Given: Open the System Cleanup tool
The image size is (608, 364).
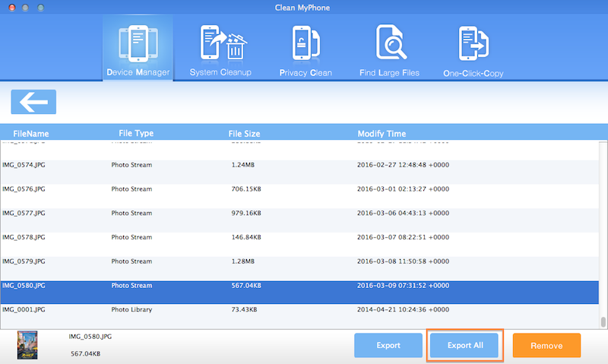Looking at the screenshot, I should tap(220, 50).
